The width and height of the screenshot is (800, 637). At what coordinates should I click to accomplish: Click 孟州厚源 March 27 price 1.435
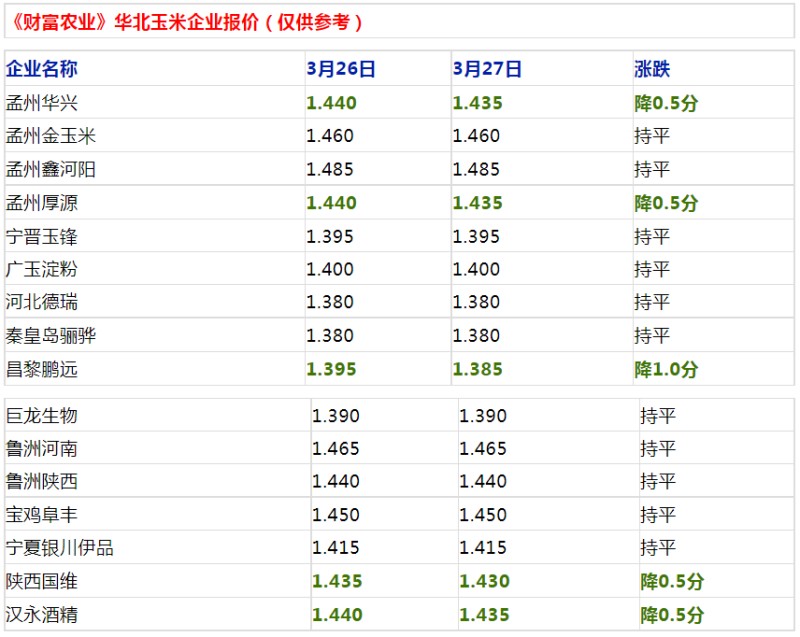478,203
